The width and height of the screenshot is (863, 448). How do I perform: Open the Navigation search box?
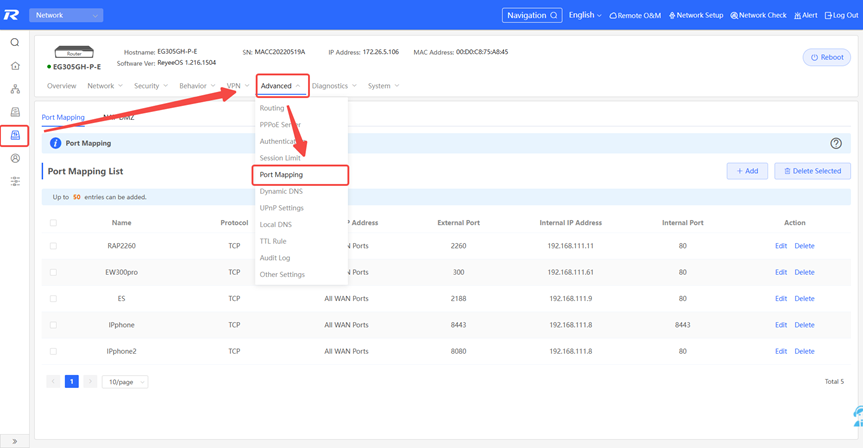532,15
